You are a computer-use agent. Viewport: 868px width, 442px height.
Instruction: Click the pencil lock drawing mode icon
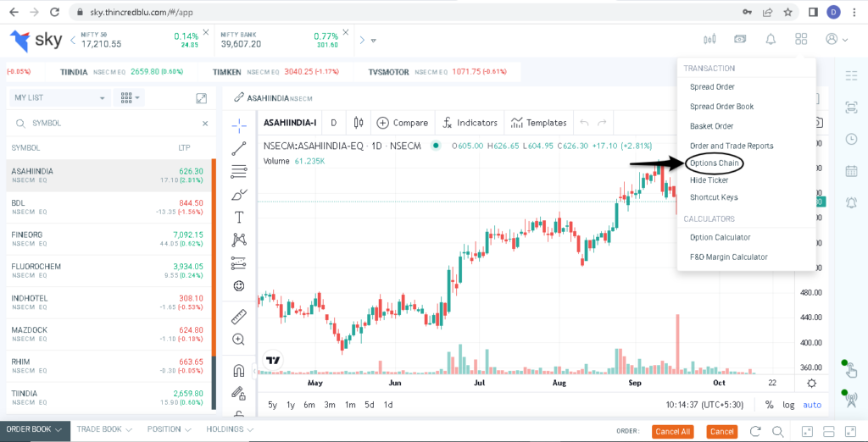pos(239,393)
